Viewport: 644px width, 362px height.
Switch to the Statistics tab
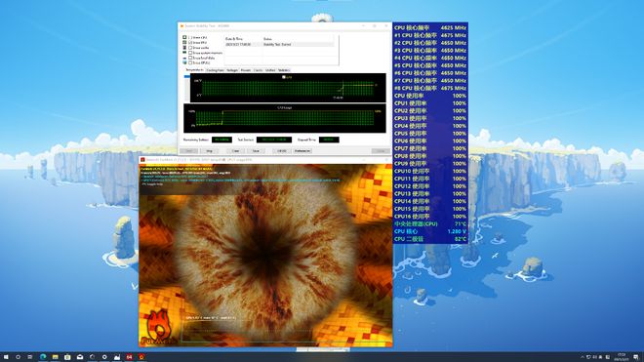284,70
